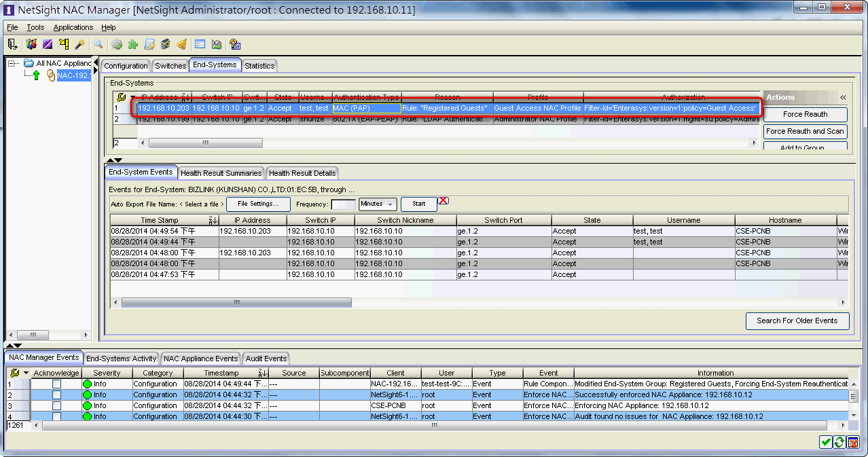
Task: Open the Minutes frequency dropdown
Action: pyautogui.click(x=378, y=204)
